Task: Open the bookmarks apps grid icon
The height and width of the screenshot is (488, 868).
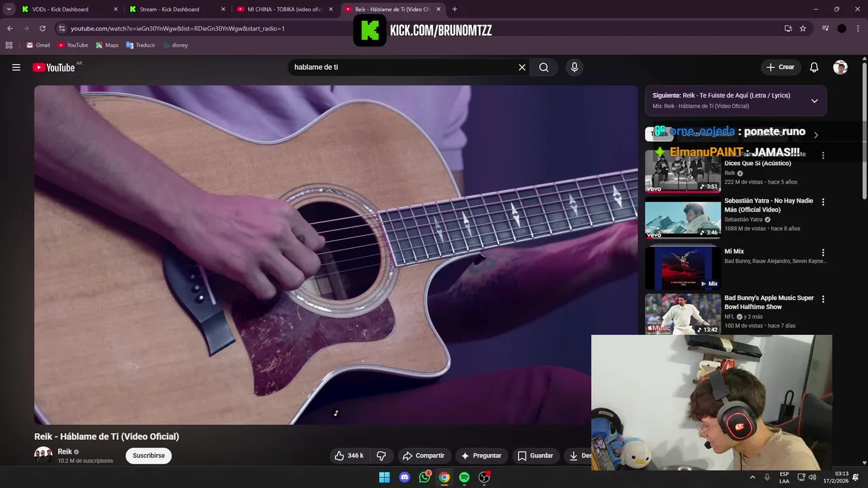Action: pyautogui.click(x=9, y=45)
